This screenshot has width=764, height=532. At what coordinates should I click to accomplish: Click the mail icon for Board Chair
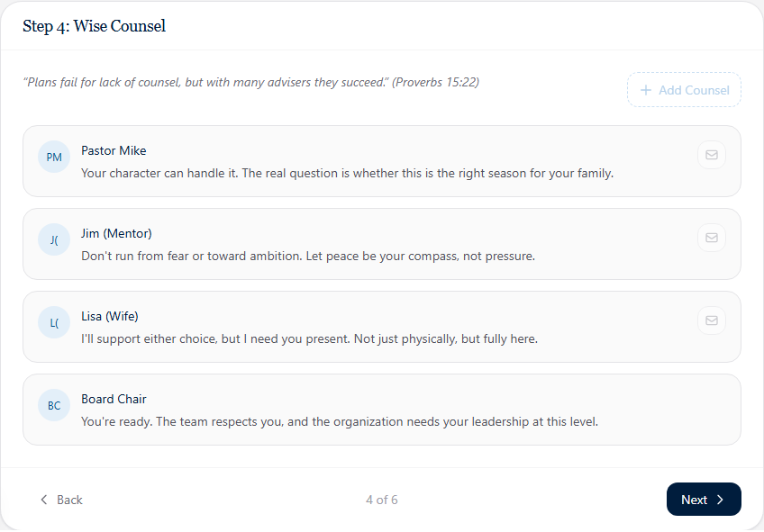[712, 405]
